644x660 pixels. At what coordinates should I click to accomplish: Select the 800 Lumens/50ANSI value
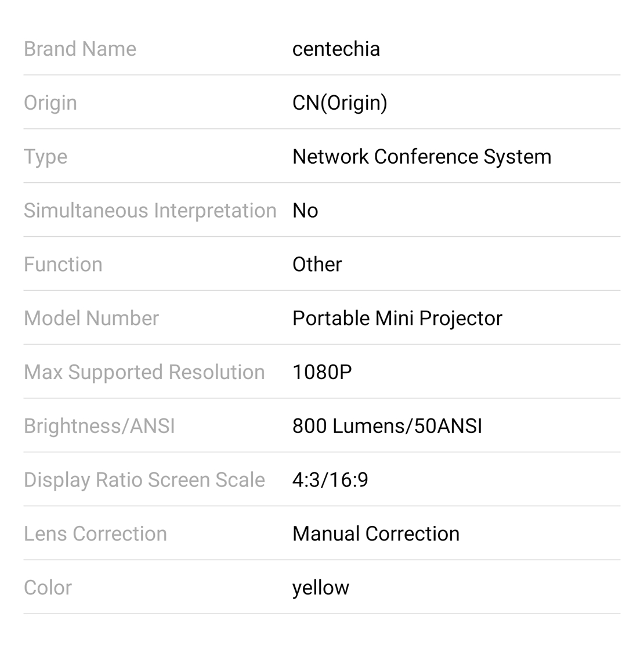(x=387, y=426)
